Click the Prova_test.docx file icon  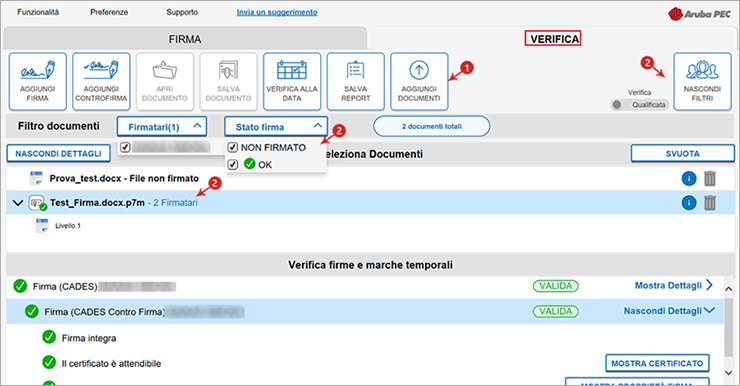tap(36, 178)
